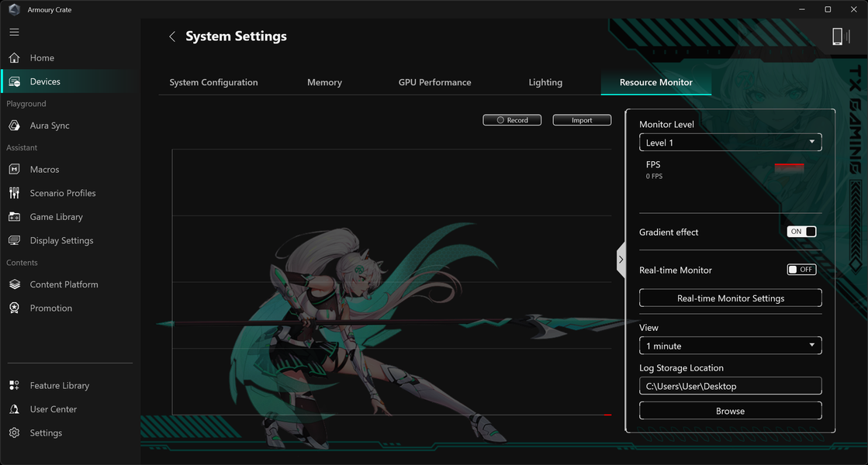Switch to the Memory tab
This screenshot has height=465, width=868.
pyautogui.click(x=324, y=82)
